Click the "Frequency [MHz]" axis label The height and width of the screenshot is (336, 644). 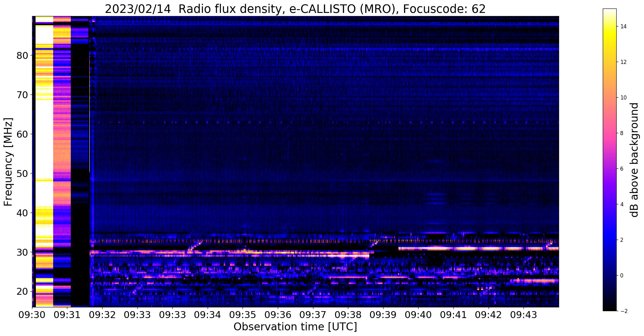coord(8,162)
